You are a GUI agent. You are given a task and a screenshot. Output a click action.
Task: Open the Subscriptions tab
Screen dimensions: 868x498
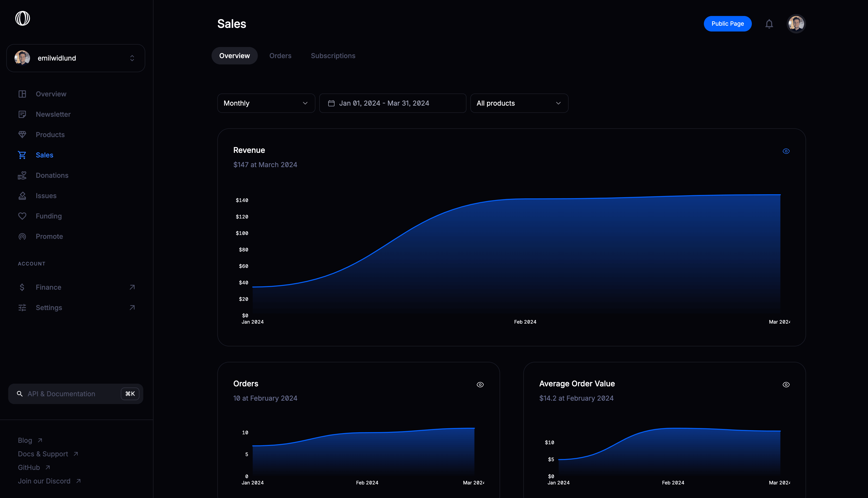click(x=333, y=55)
